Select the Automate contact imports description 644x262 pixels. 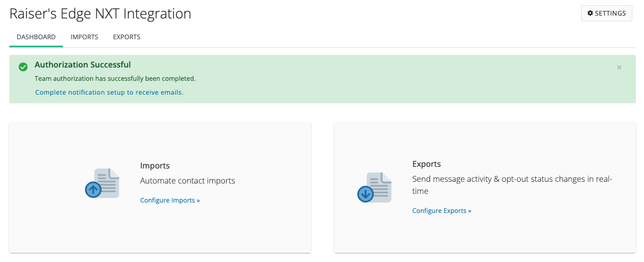click(188, 181)
